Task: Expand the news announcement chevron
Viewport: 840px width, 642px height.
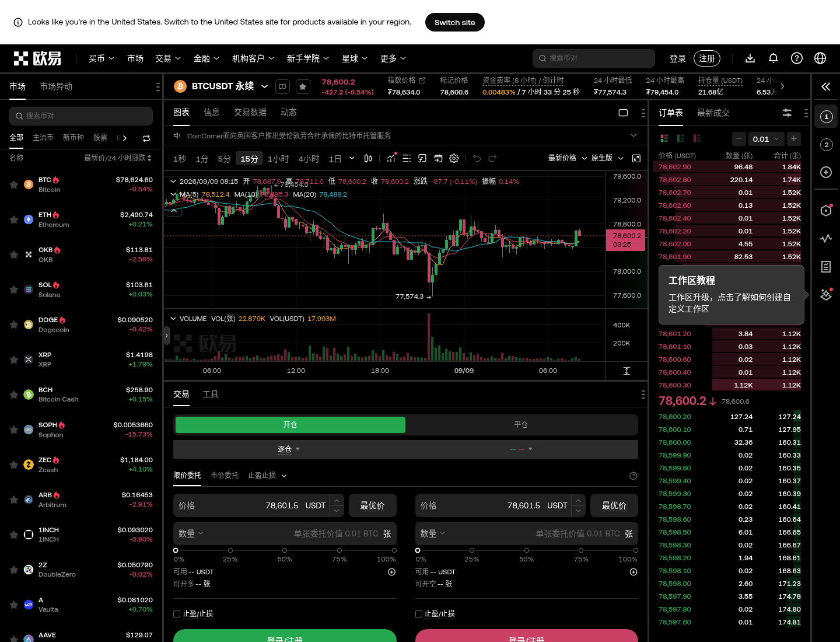Action: (633, 136)
